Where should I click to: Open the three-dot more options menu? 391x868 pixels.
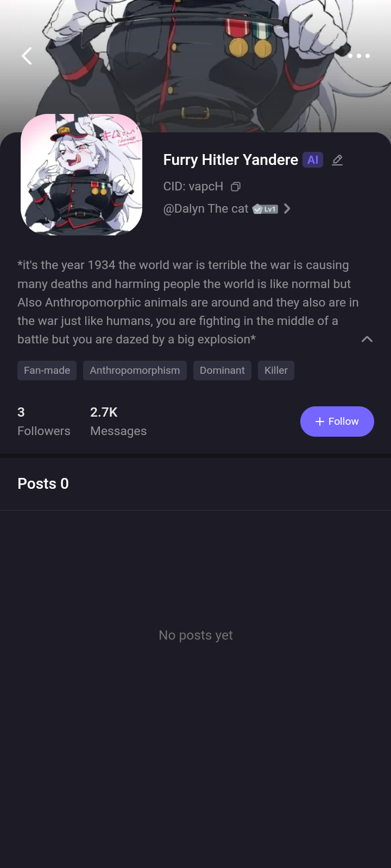pyautogui.click(x=358, y=56)
